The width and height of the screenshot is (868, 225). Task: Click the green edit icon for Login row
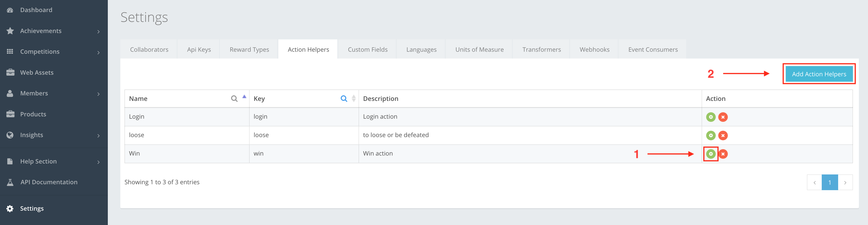click(711, 117)
